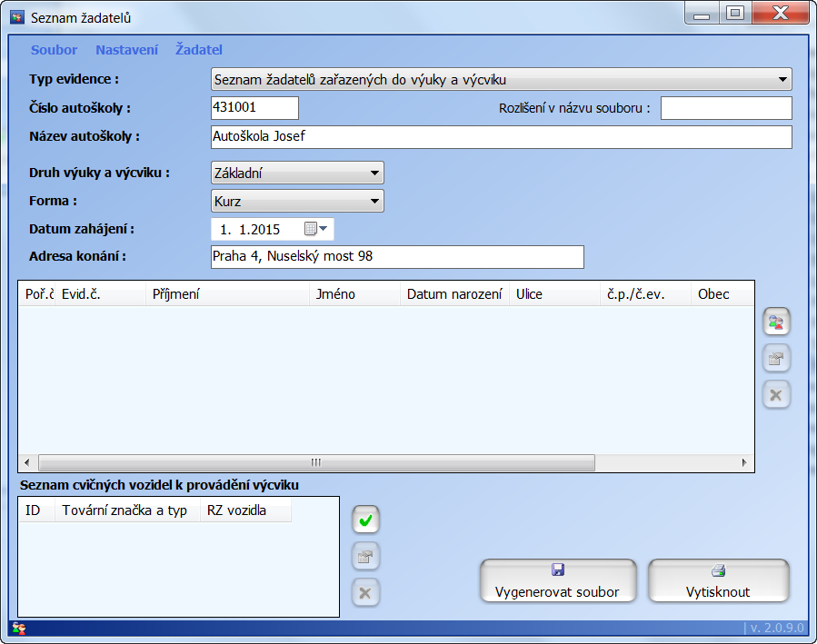Minimize the Seznam žadatelů window
This screenshot has width=817, height=644.
point(702,14)
